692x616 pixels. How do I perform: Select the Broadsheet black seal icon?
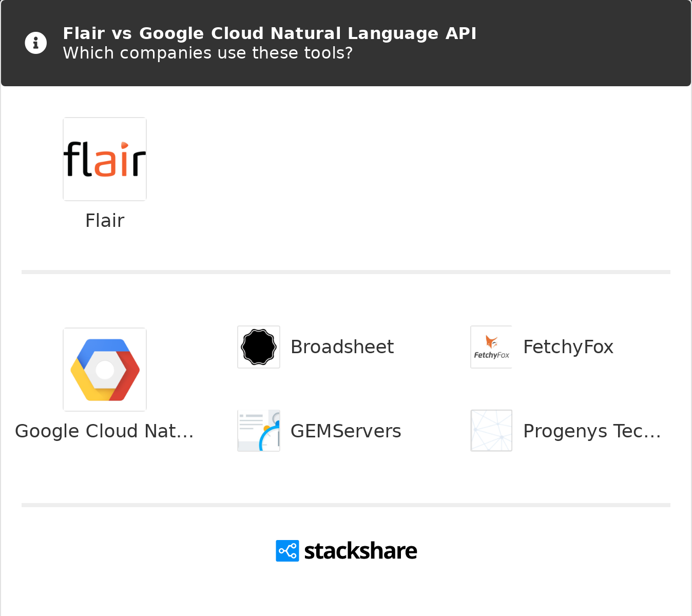[259, 347]
